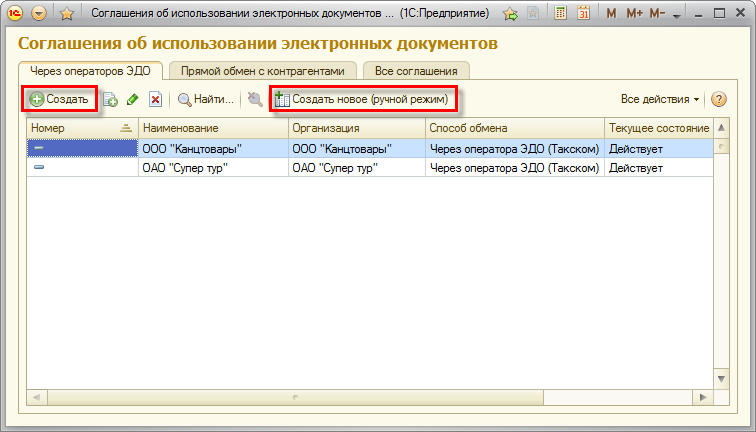Sort by the Текущее состояние column header
This screenshot has width=756, height=432.
tap(659, 128)
